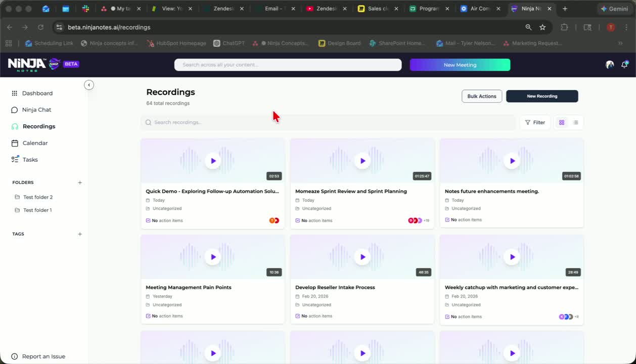Screen dimensions: 636x364
Task: Open Bulk Actions
Action: point(482,96)
